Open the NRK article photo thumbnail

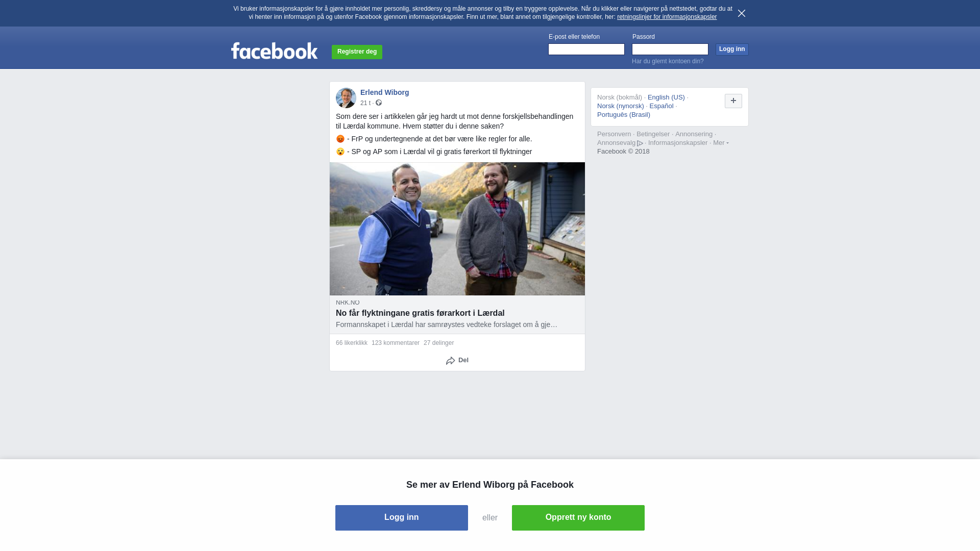coord(457,229)
